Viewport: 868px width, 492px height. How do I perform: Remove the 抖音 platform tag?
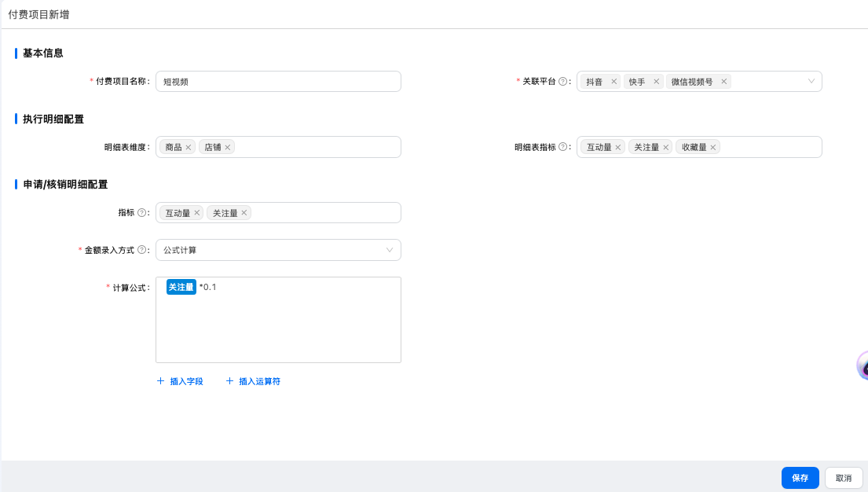[x=614, y=82]
